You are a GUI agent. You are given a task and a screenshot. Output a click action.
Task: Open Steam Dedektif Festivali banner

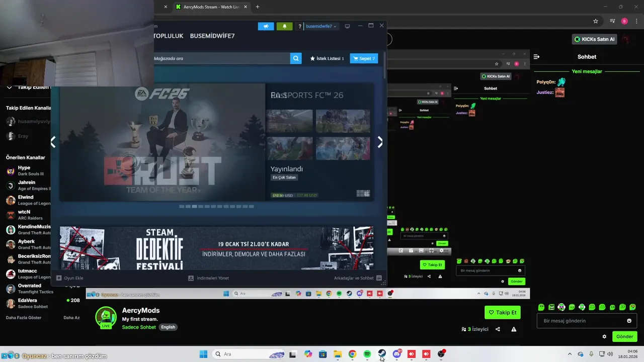click(216, 248)
